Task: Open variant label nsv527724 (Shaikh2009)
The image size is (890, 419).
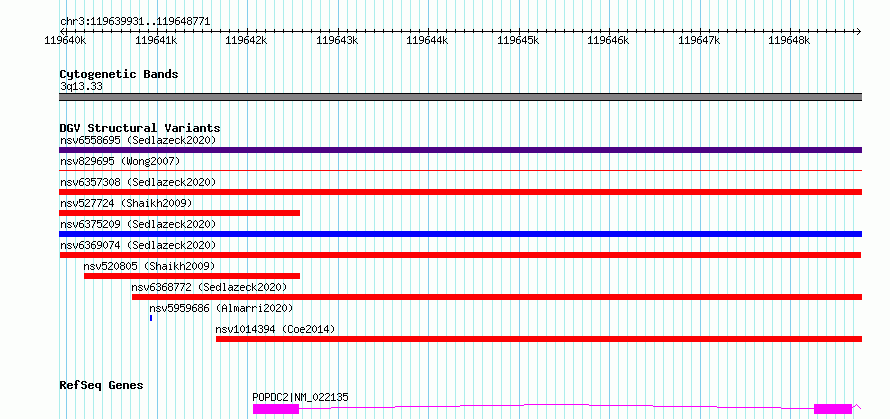Action: click(126, 203)
